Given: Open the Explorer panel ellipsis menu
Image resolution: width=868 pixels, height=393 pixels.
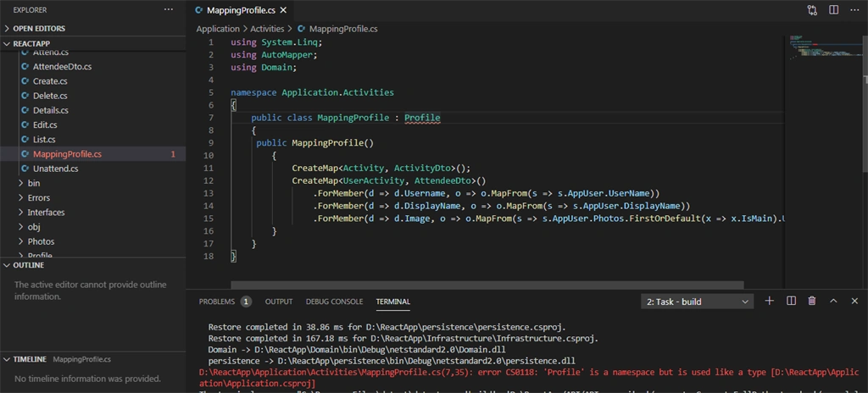Looking at the screenshot, I should [169, 10].
